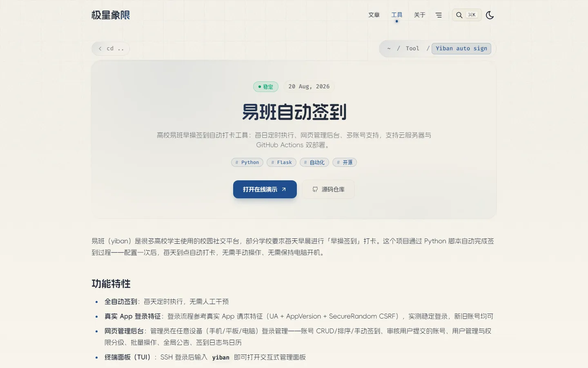Click the search magnifier icon
This screenshot has height=368, width=588.
pos(459,15)
